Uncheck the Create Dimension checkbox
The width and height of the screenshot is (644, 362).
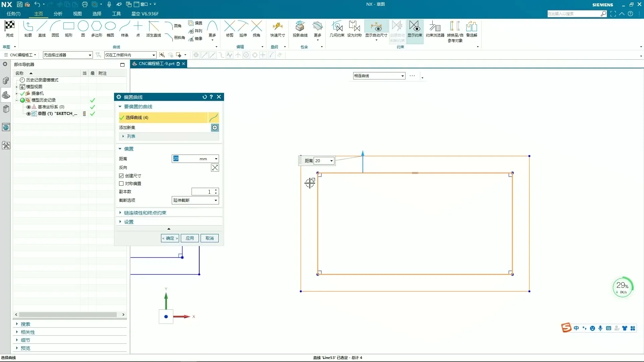(x=121, y=176)
